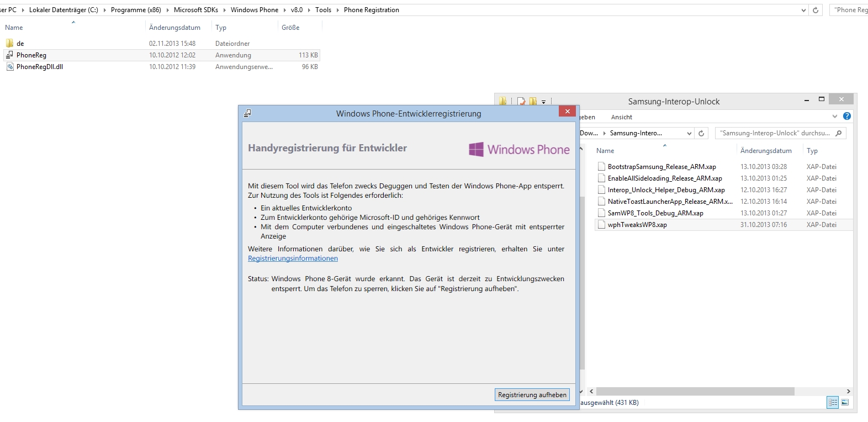Switch to details view layout
868x422 pixels.
coord(833,403)
